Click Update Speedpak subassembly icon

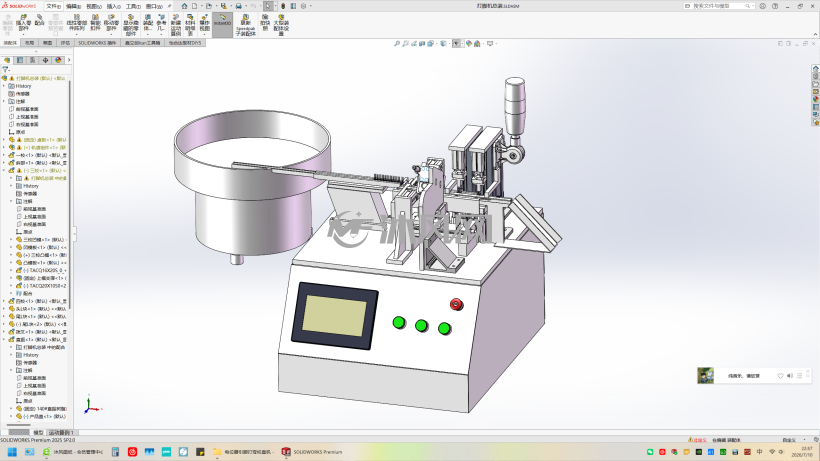click(245, 25)
